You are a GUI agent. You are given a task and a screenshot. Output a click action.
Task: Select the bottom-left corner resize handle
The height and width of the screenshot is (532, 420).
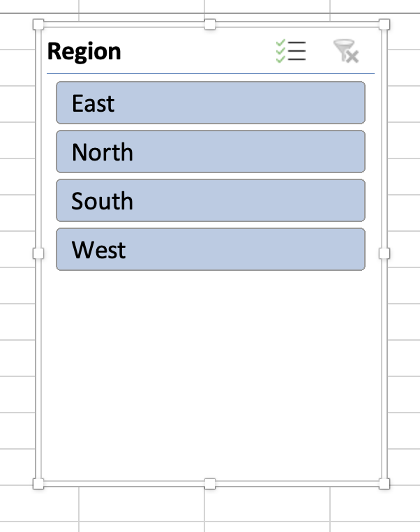(38, 483)
